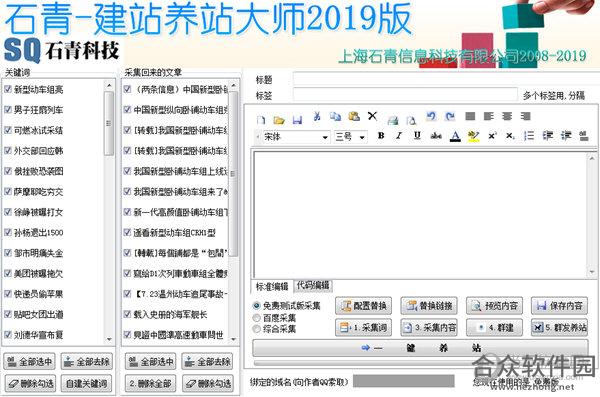Select 百度采集 radio option
This screenshot has height=397, width=600.
pyautogui.click(x=256, y=318)
